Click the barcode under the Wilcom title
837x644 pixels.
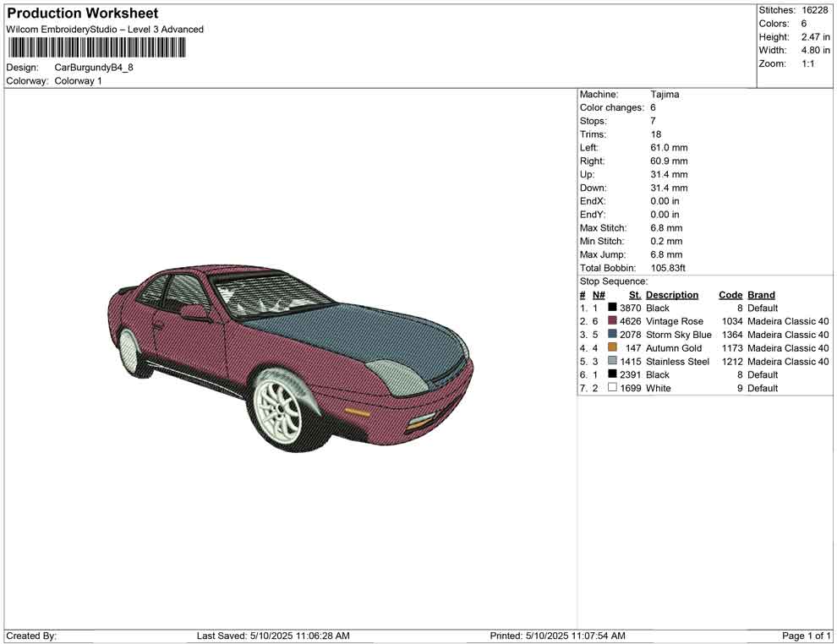[98, 47]
